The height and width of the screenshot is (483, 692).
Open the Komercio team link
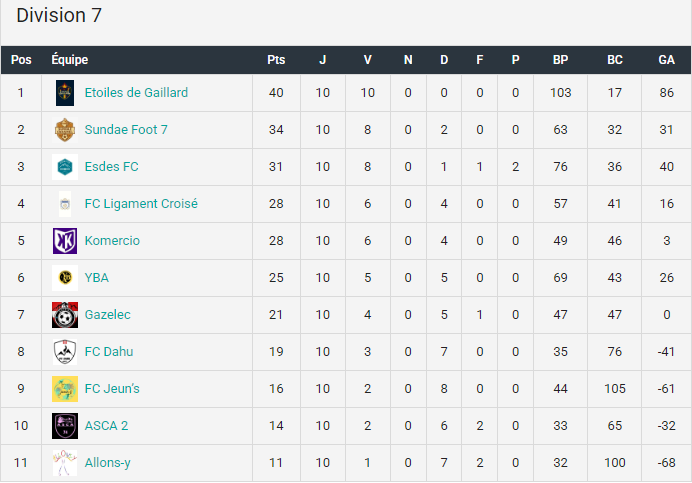[112, 241]
